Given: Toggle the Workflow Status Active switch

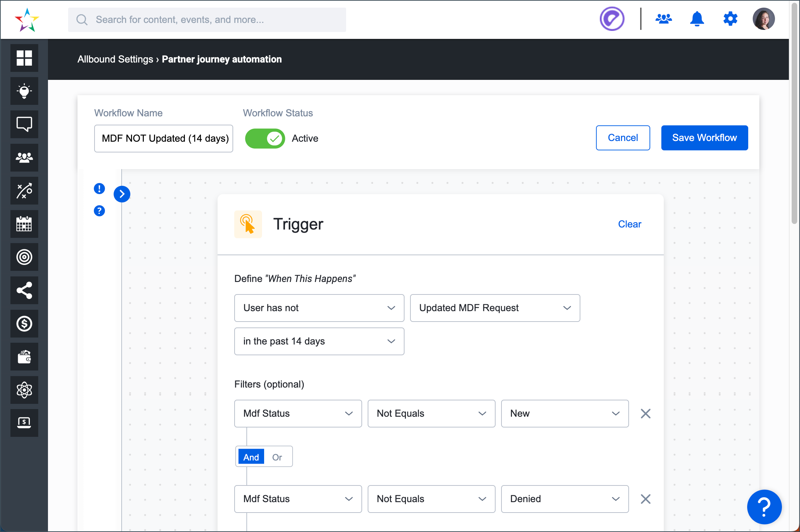Looking at the screenshot, I should [265, 139].
